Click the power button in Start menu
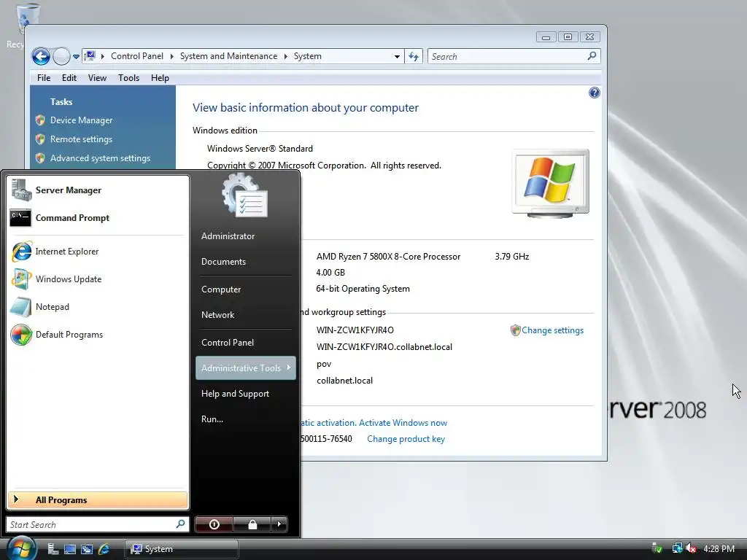Screen dimensions: 747x560 (214, 524)
